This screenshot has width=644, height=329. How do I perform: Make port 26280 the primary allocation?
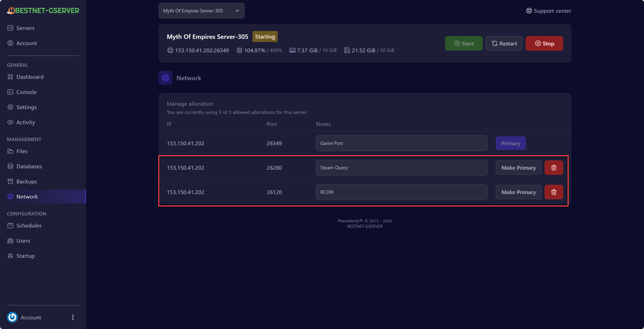(x=518, y=168)
